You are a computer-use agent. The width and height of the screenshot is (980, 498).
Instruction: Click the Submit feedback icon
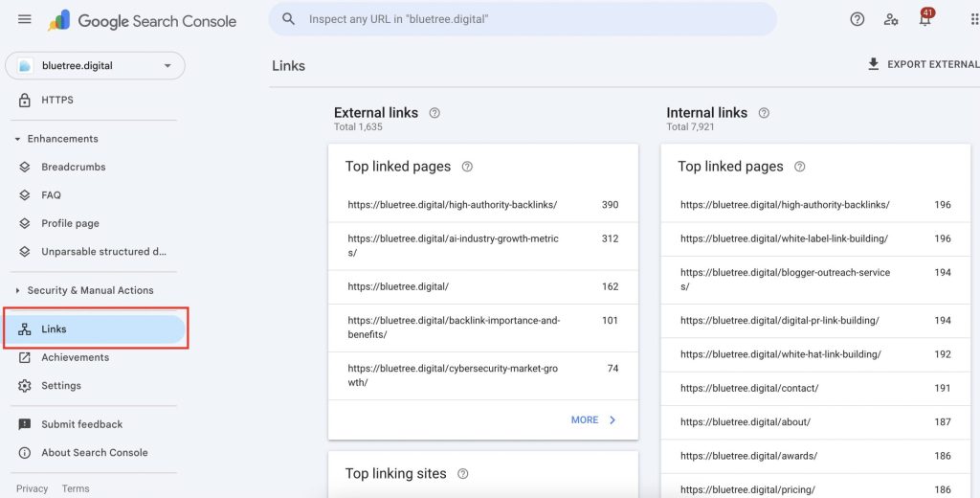(24, 424)
